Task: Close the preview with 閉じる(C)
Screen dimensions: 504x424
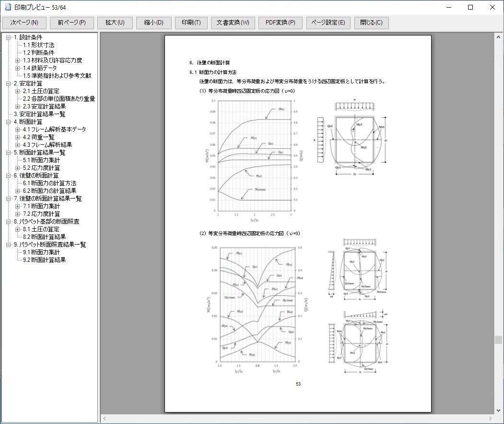Action: click(x=371, y=23)
